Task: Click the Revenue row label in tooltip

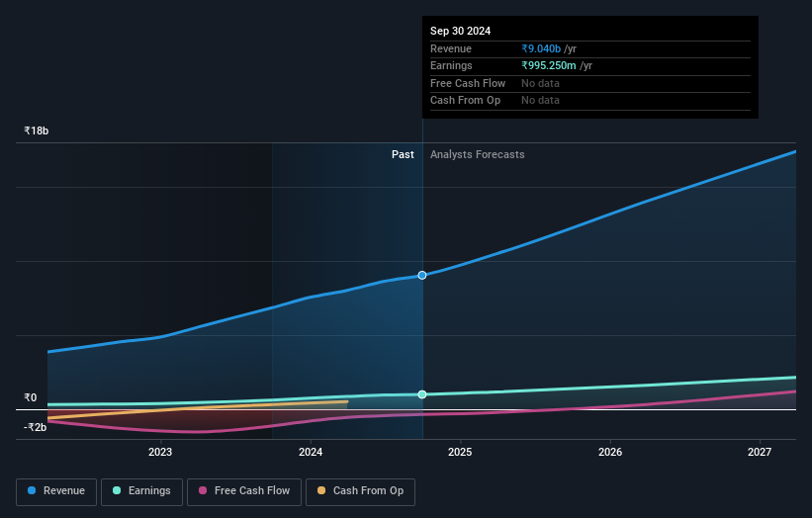Action: (451, 48)
